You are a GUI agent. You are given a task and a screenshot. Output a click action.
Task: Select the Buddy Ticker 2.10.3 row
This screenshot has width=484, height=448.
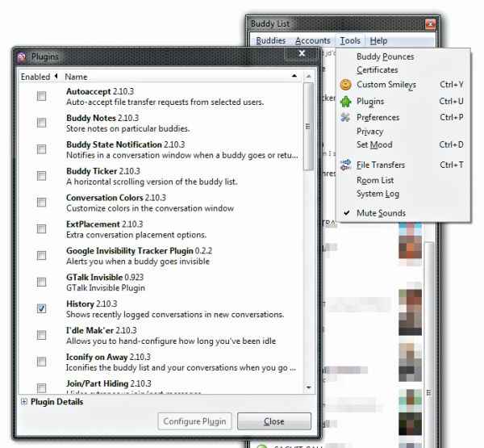point(160,176)
